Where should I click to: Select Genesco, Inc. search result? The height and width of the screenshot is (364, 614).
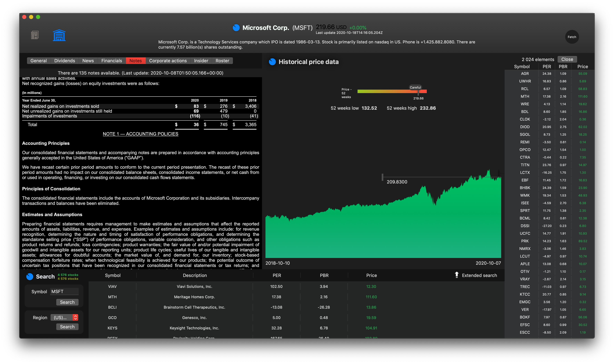(296, 318)
